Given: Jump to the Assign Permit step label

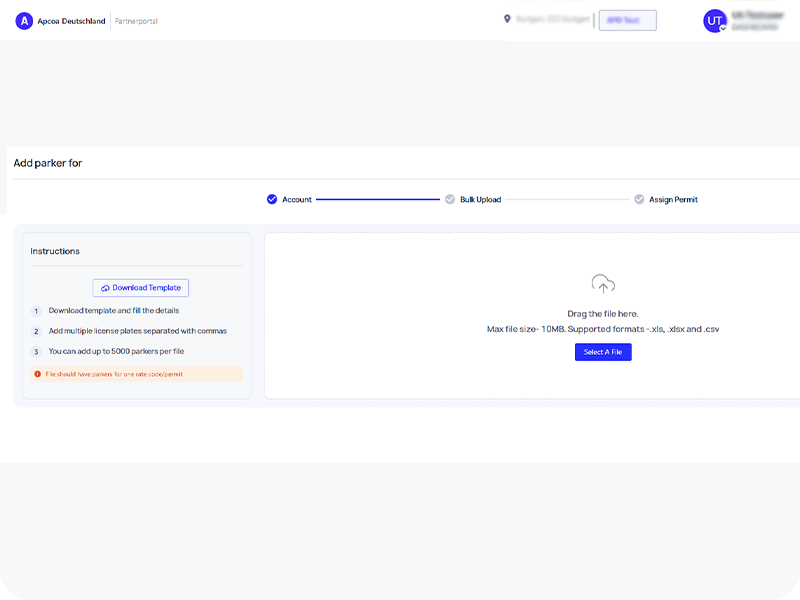Looking at the screenshot, I should [x=673, y=200].
